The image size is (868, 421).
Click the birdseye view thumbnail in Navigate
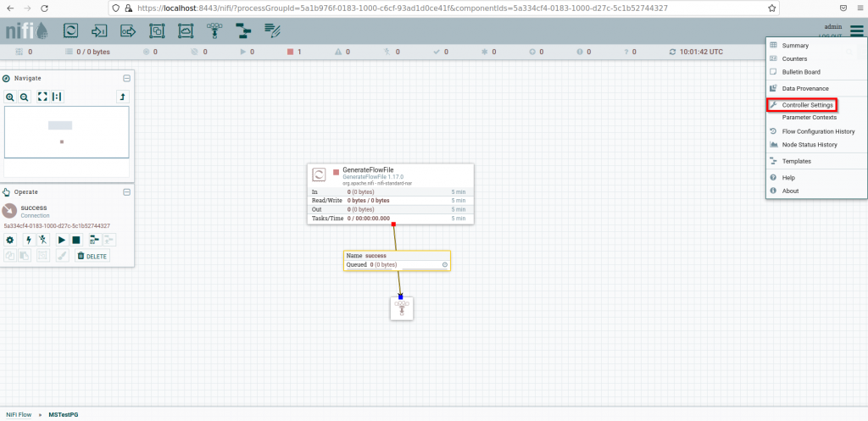66,131
